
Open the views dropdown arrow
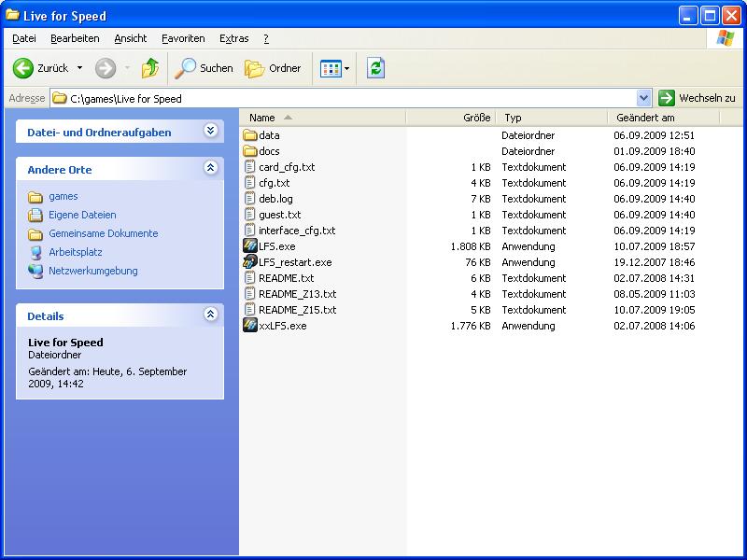(x=346, y=68)
